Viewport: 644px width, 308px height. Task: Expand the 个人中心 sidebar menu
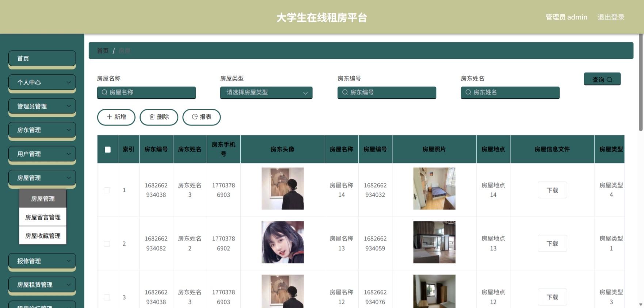point(42,82)
